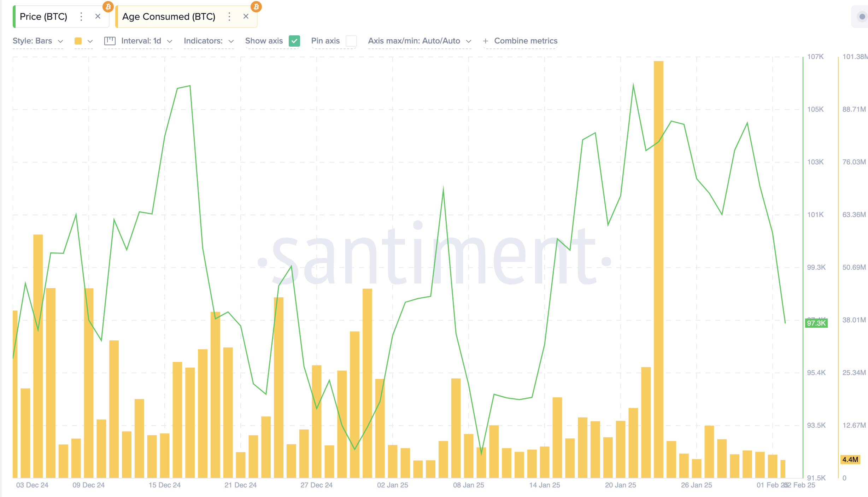Screen dimensions: 868x497
Task: Click the round toggle at the top right
Action: click(862, 17)
